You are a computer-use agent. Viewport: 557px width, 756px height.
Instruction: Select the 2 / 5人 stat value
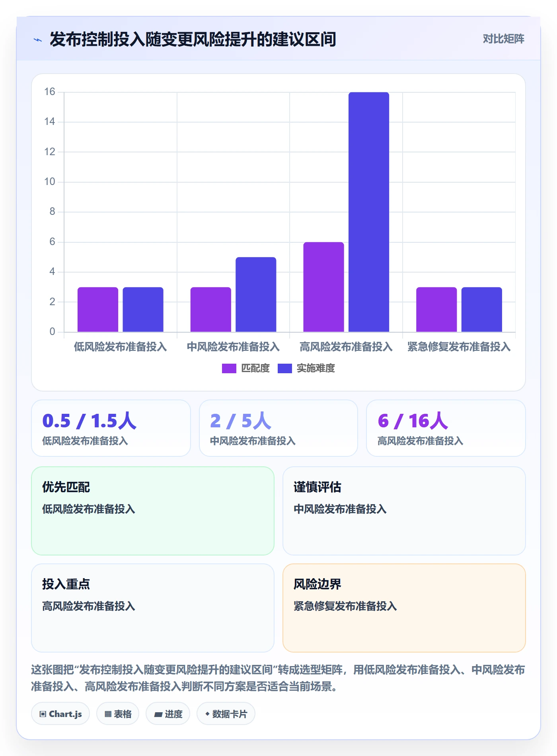(x=241, y=421)
